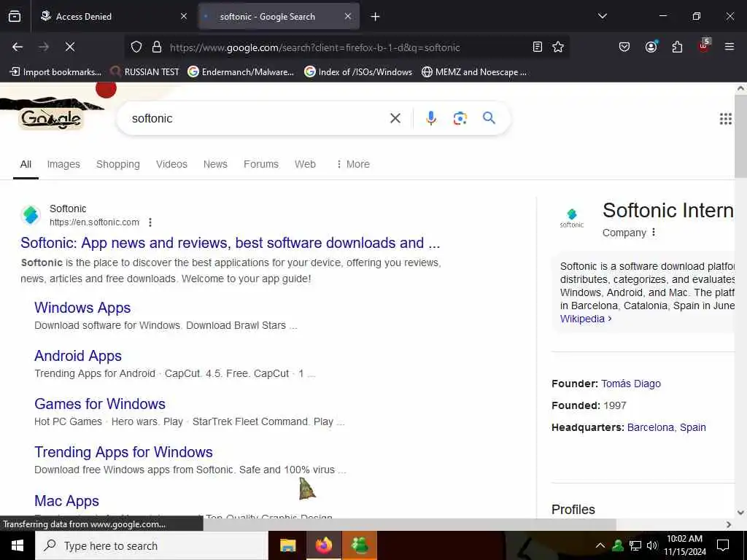The height and width of the screenshot is (560, 747).
Task: Start voice search with microphone
Action: (430, 118)
